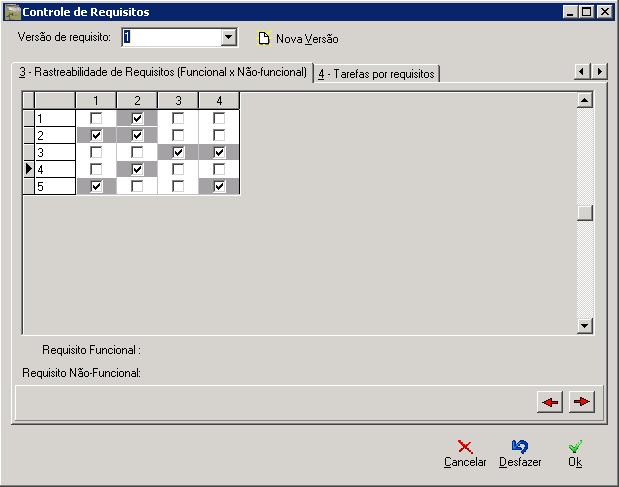Viewport: 619px width, 487px height.
Task: Click the Ok button label
Action: click(x=575, y=462)
